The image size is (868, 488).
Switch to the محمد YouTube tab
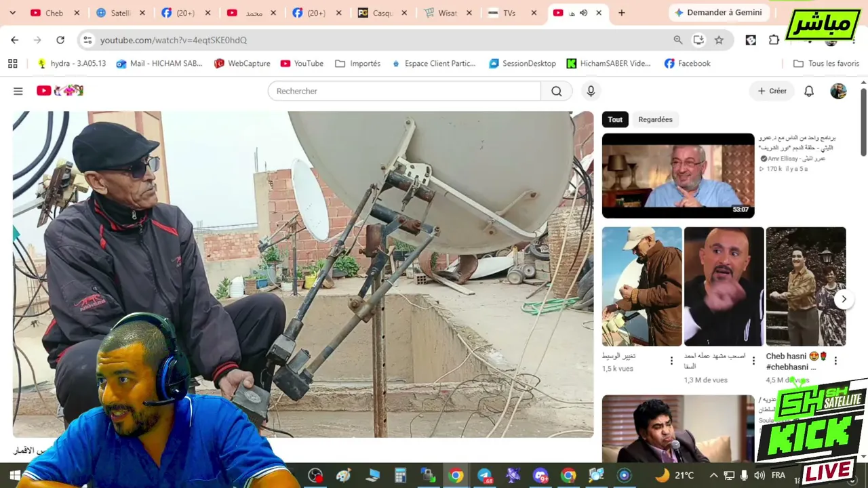(251, 13)
